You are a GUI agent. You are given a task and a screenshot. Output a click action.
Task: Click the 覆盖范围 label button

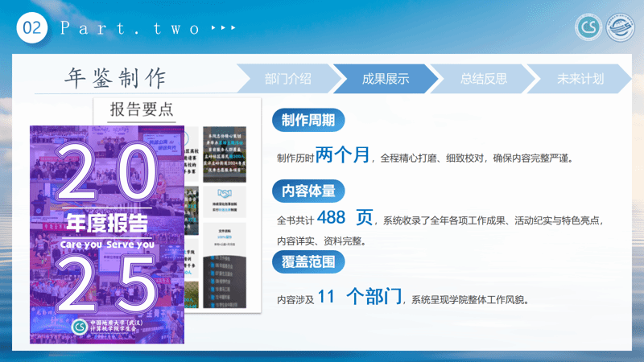click(309, 261)
